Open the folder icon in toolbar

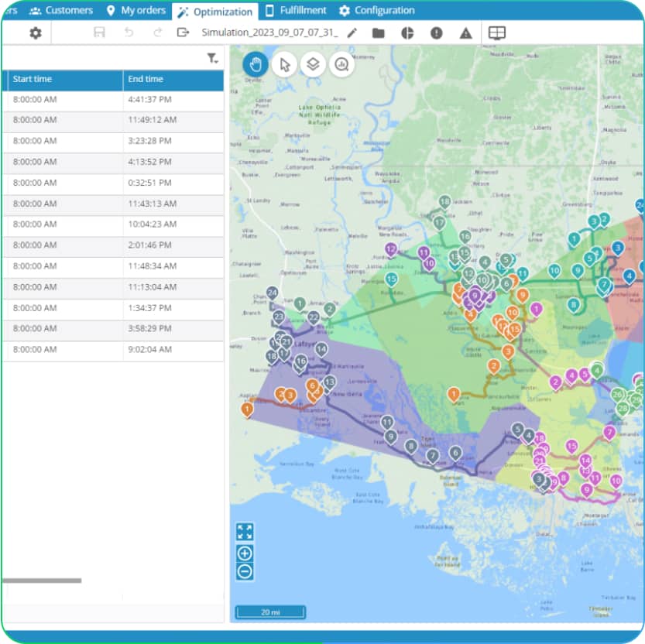(x=378, y=33)
